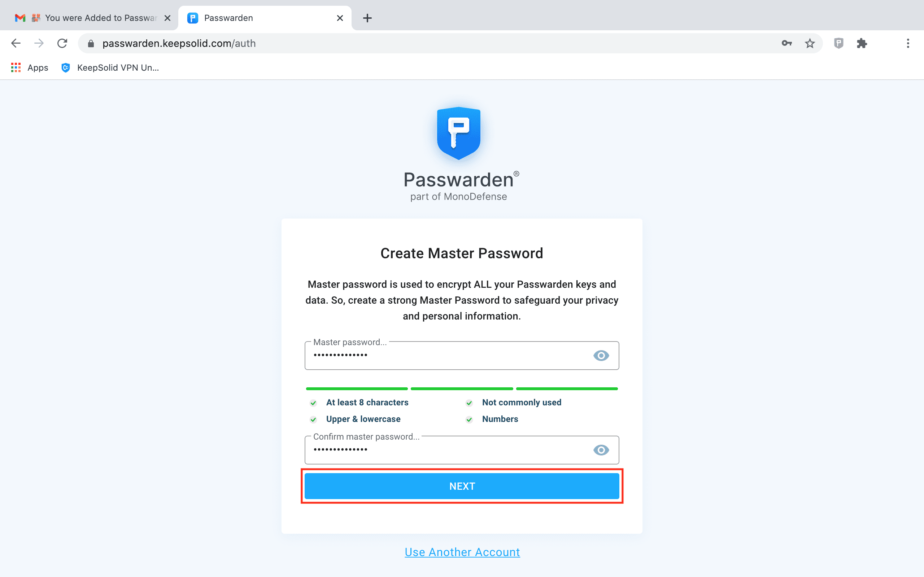
Task: Reload the current page
Action: 62,44
